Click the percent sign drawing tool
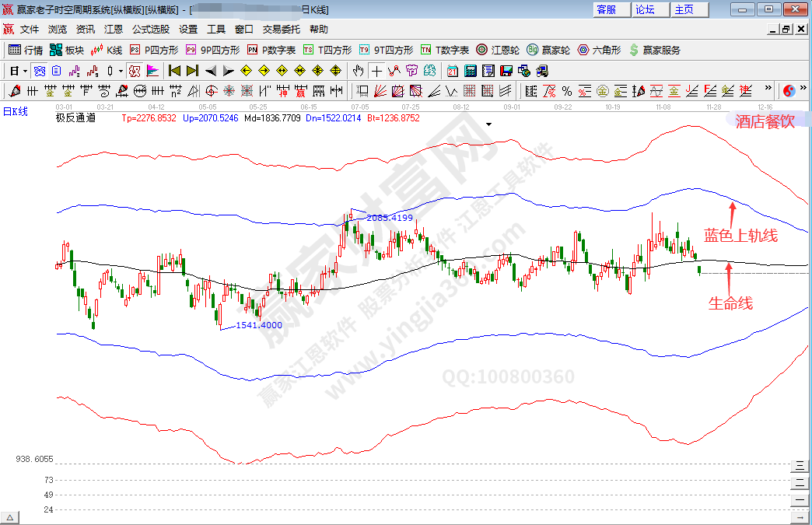This screenshot has height=525, width=812. pyautogui.click(x=566, y=91)
